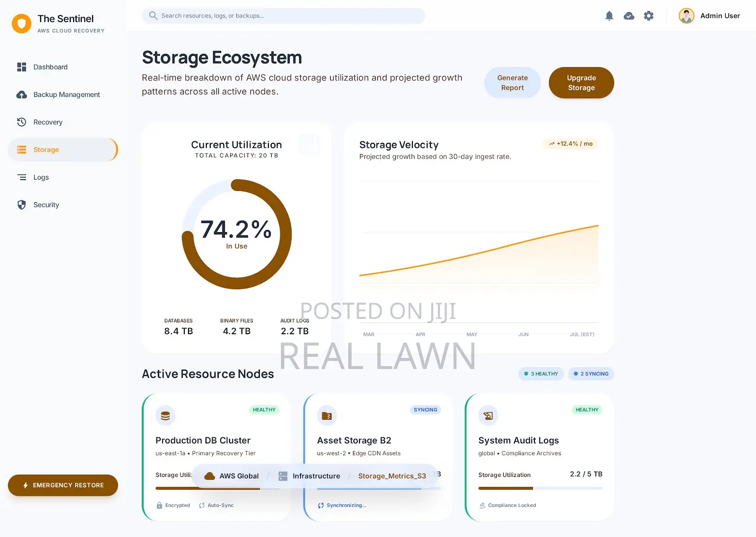This screenshot has width=756, height=537.
Task: Open Admin User profile name
Action: point(720,16)
